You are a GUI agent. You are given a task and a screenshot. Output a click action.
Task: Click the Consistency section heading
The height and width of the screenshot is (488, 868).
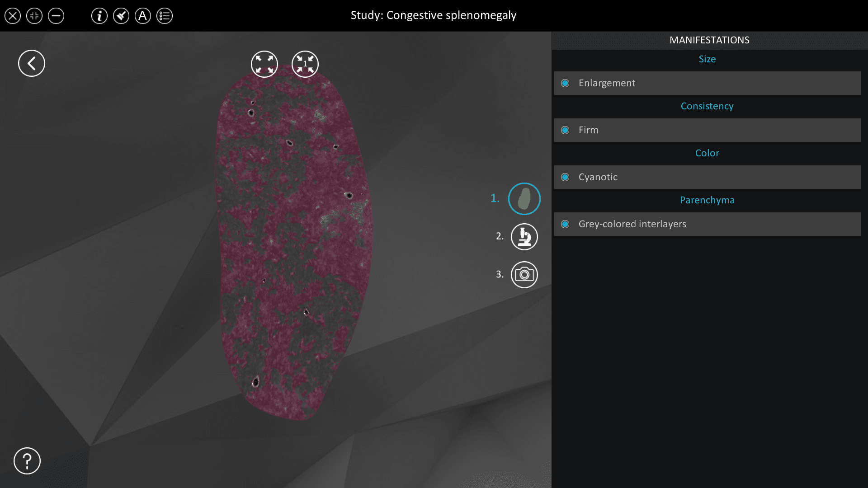(x=707, y=106)
